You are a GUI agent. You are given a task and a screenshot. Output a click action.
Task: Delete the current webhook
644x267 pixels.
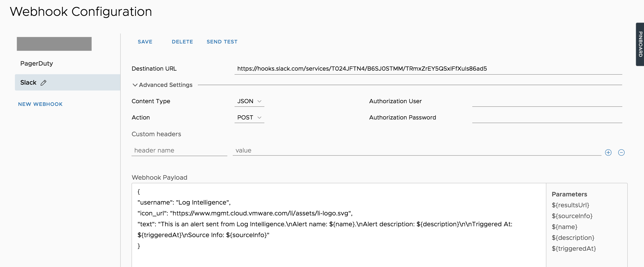coord(182,42)
